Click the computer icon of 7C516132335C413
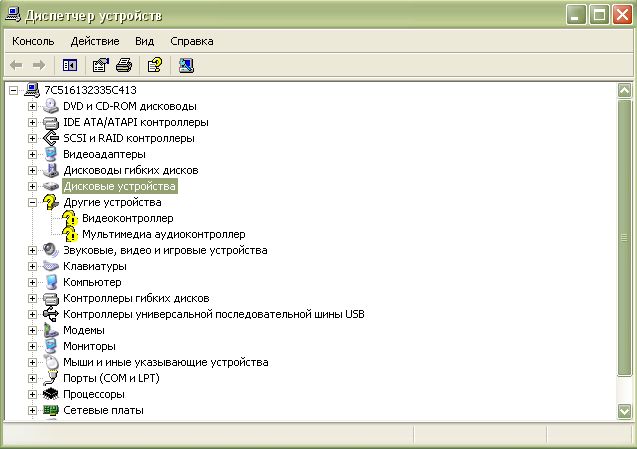Image resolution: width=637 pixels, height=449 pixels. tap(32, 90)
